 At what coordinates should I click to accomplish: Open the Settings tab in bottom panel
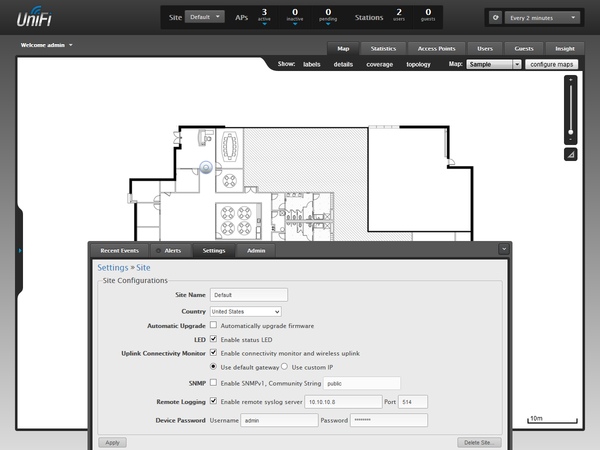click(x=214, y=251)
